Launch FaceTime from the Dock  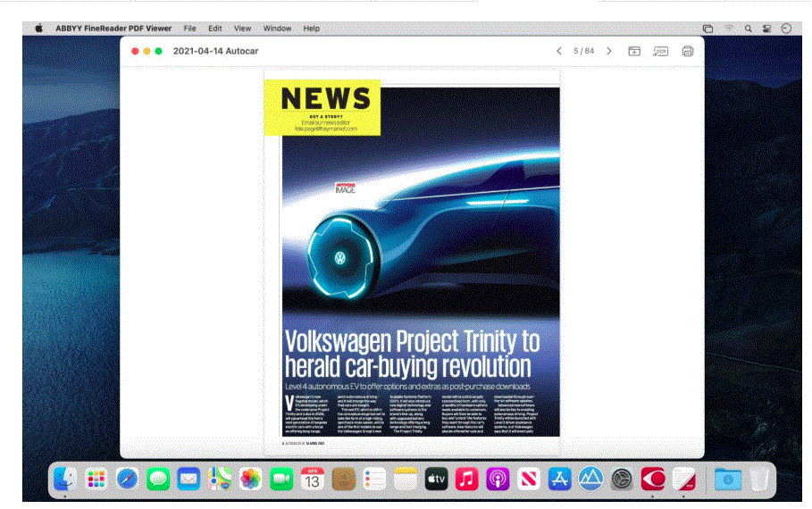[281, 479]
